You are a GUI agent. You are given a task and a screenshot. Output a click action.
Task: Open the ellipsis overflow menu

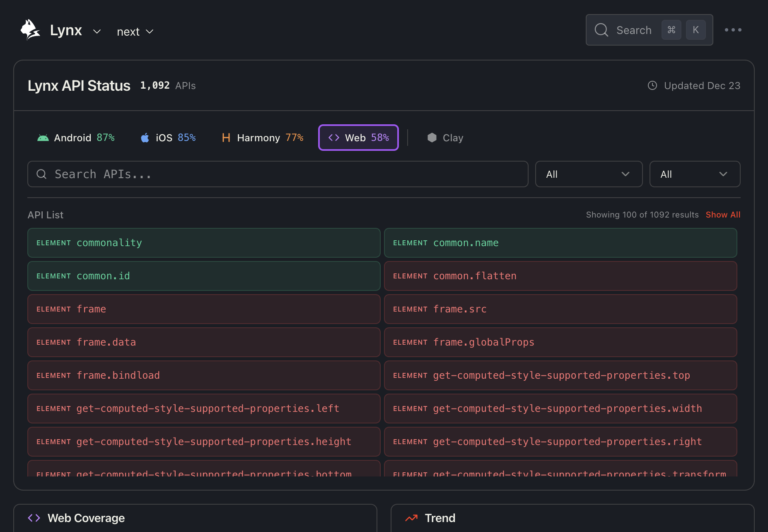click(x=734, y=30)
